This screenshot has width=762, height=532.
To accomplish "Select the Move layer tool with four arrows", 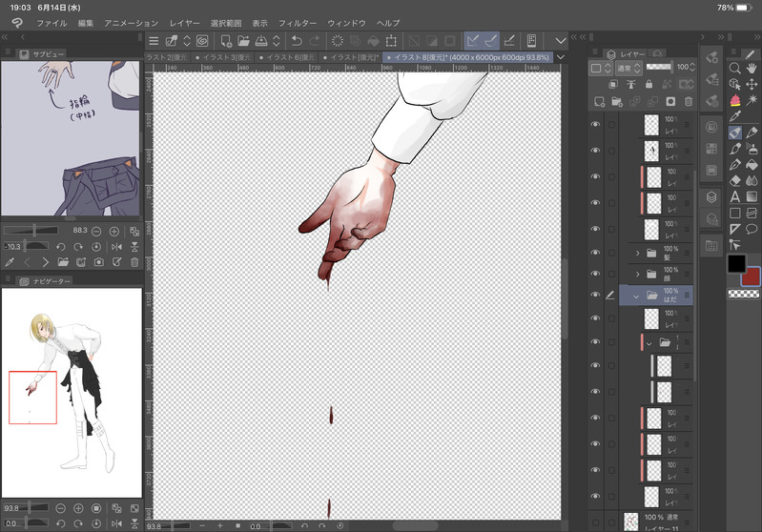I will click(x=752, y=84).
